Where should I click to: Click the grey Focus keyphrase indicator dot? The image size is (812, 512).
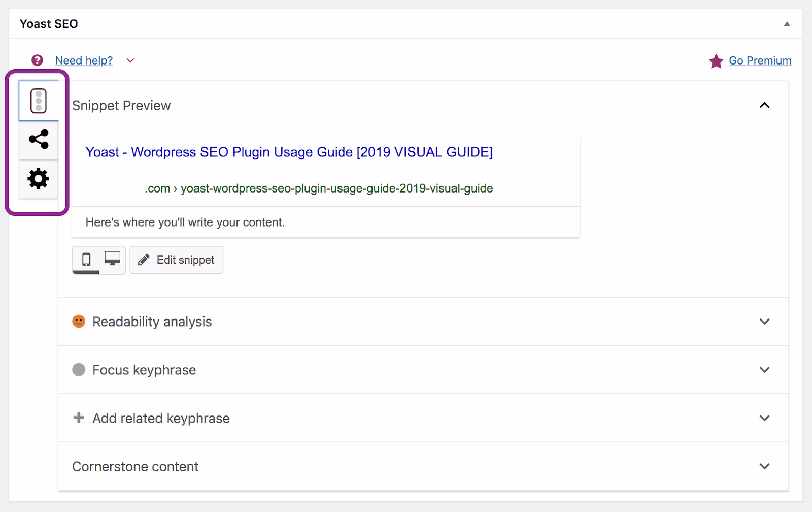[x=79, y=370]
